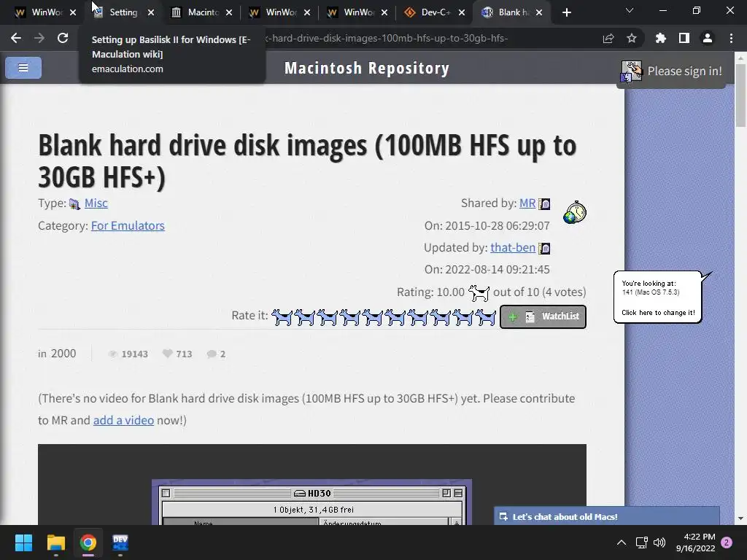Screen dimensions: 747x560
Task: Rate it with the tenth dogcow
Action: tap(485, 317)
